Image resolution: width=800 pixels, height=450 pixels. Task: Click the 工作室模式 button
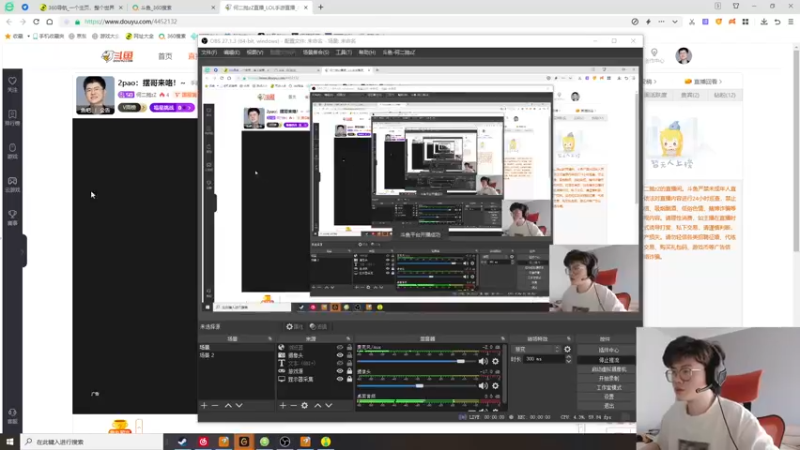608,388
